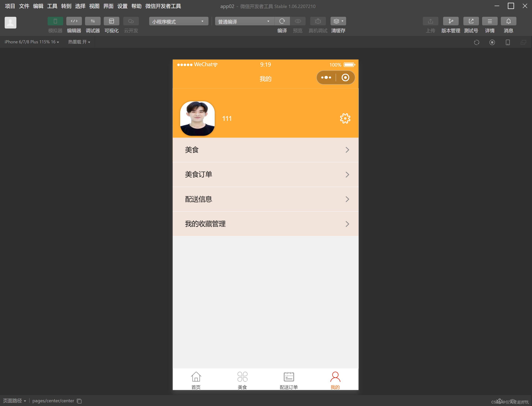Open the 转到 menu

pyautogui.click(x=66, y=6)
